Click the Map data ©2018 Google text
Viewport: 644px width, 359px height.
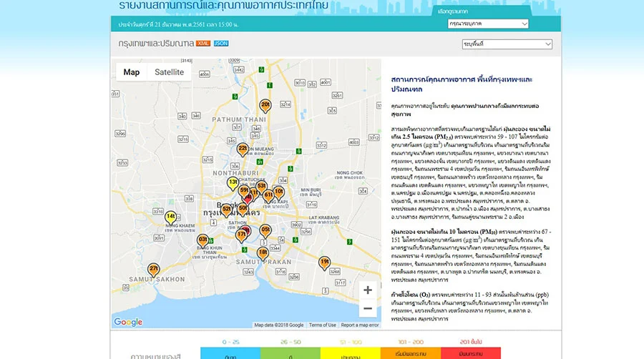pos(279,325)
